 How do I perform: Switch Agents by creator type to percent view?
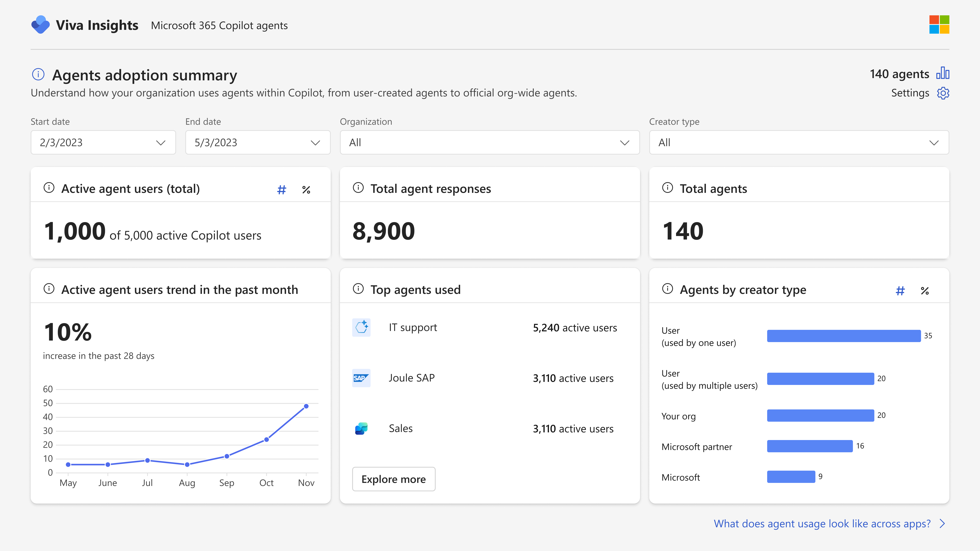point(925,291)
